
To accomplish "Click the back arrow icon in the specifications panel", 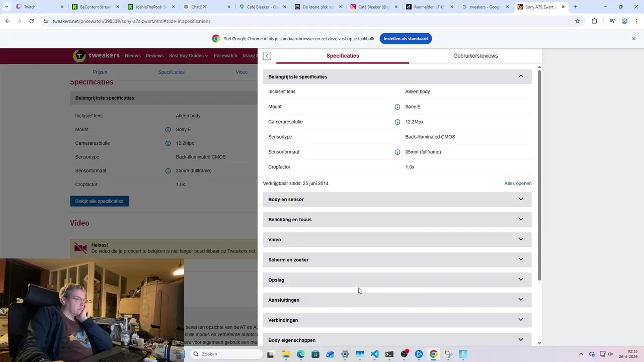I will click(267, 56).
